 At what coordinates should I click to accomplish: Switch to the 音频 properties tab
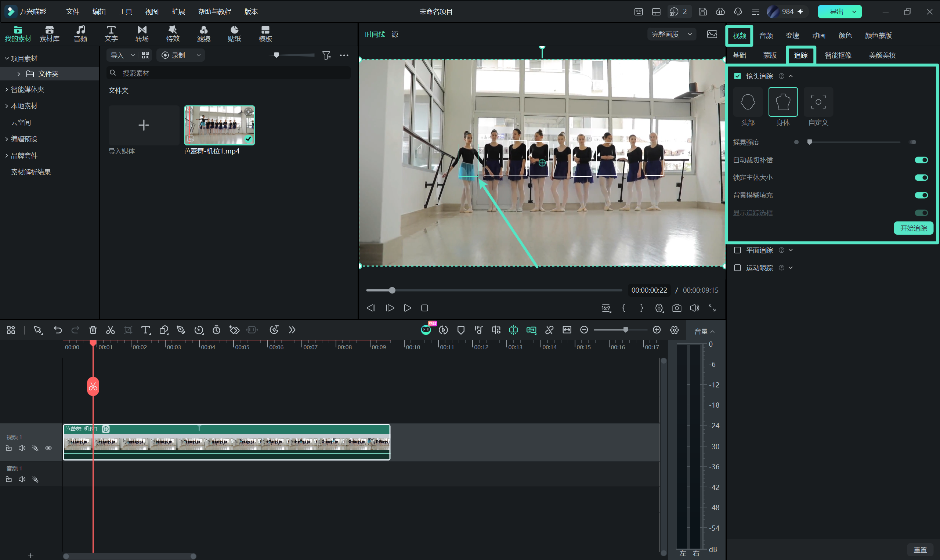coord(766,36)
